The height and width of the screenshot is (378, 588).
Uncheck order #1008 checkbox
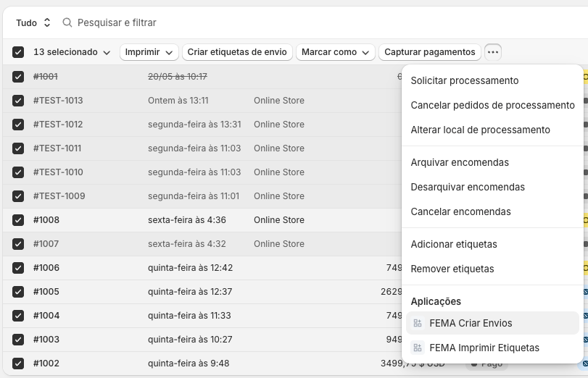[18, 220]
